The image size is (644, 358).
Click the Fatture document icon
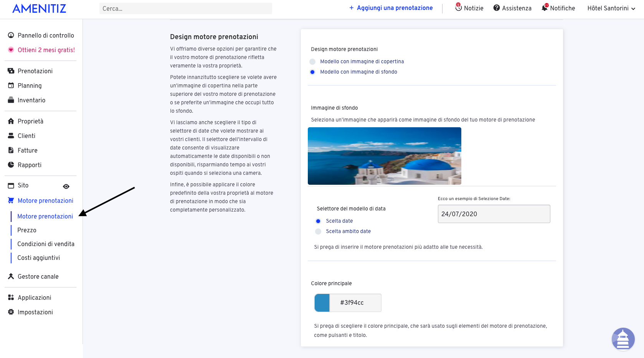pyautogui.click(x=11, y=150)
